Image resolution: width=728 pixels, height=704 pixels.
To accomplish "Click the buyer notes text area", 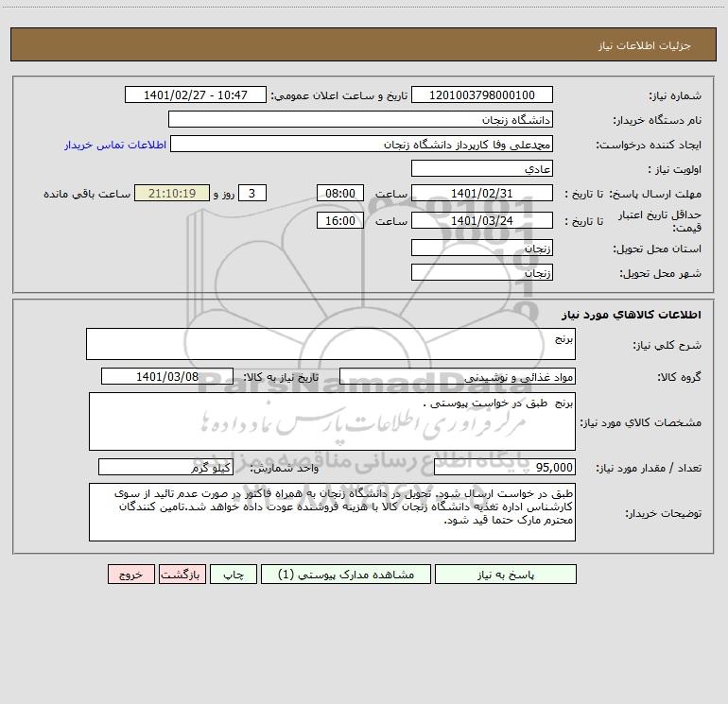I will click(x=332, y=512).
